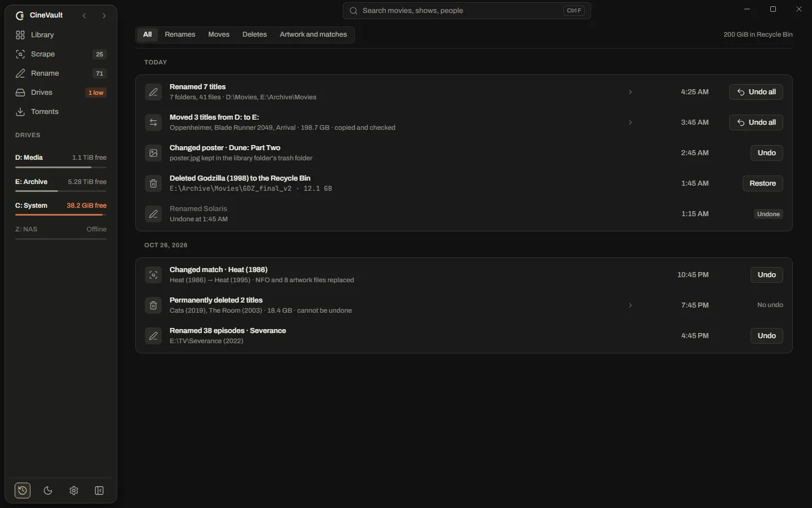Switch to the Artwork and matches tab
812x508 pixels.
click(x=313, y=34)
